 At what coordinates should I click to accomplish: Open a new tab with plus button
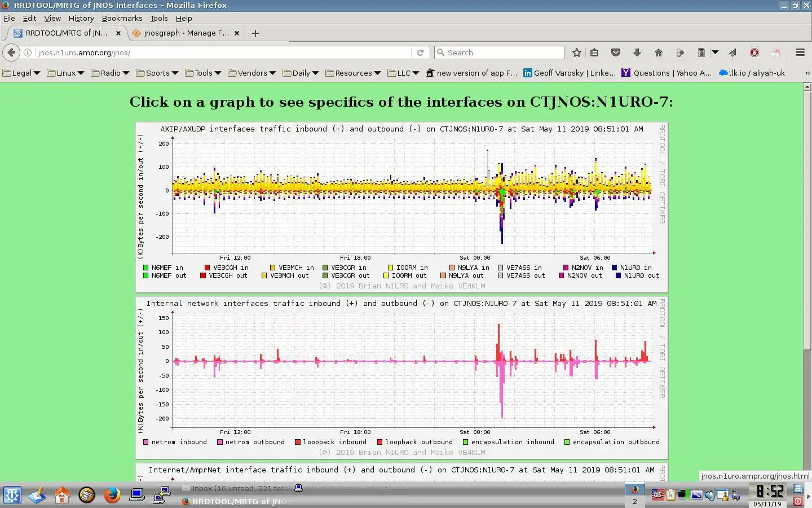pyautogui.click(x=255, y=33)
